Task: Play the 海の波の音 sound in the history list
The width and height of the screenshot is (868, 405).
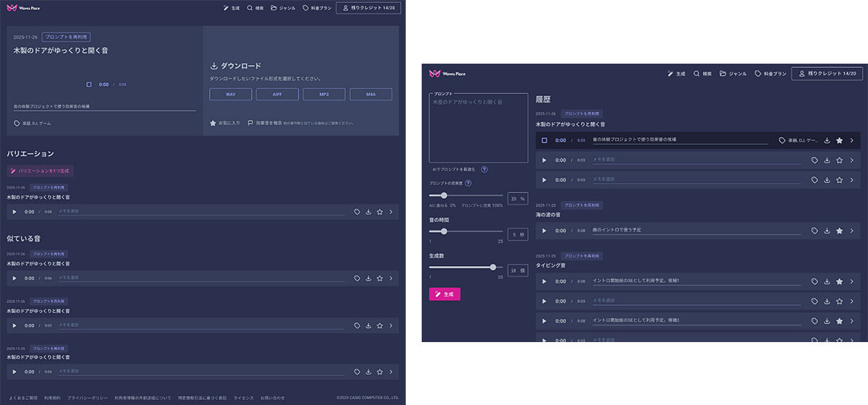Action: [x=544, y=231]
